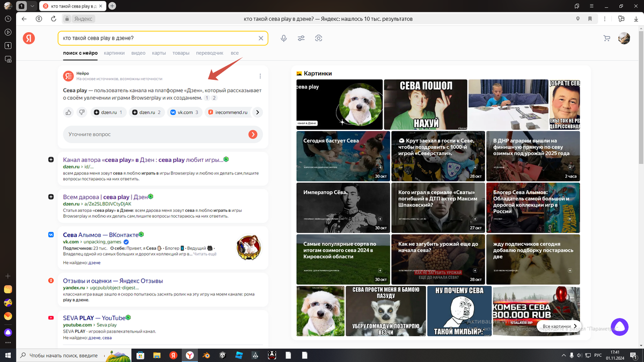Switch to the переводчик tab

(x=210, y=53)
